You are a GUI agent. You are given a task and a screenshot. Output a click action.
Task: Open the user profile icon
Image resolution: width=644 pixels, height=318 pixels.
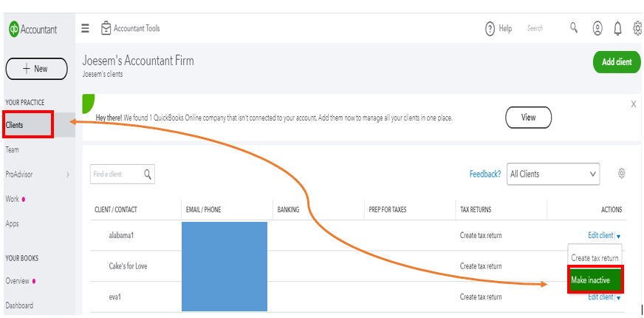(597, 28)
